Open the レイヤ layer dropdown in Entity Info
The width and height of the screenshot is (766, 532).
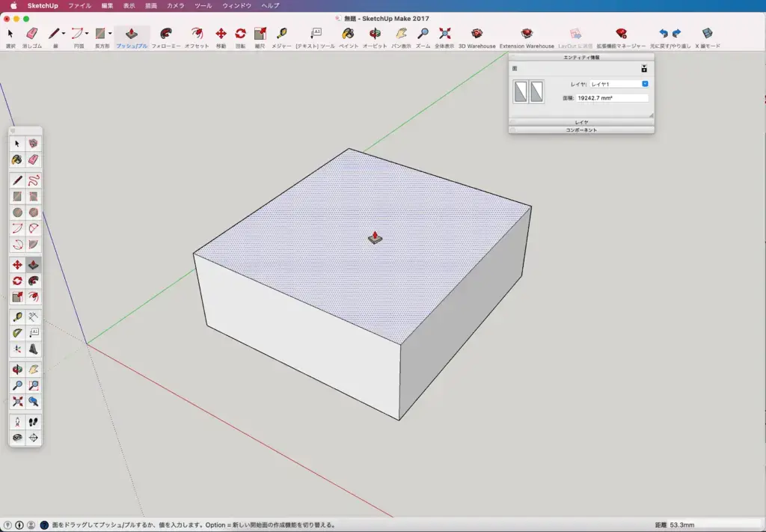619,84
